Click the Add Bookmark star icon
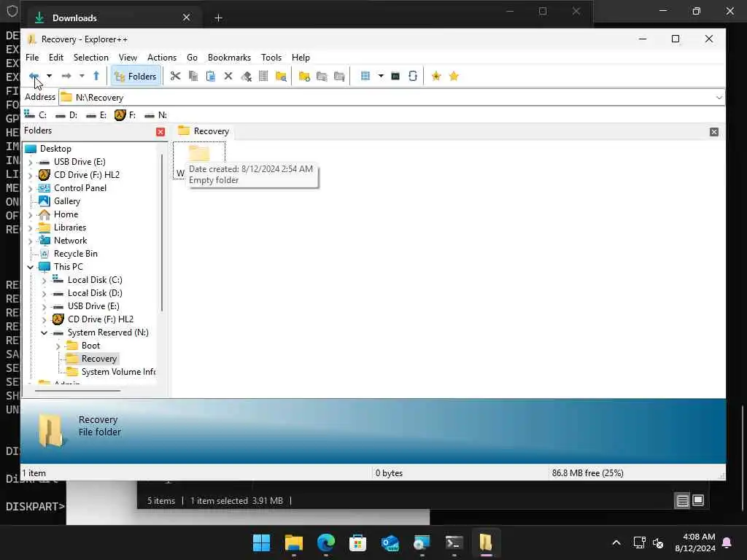Viewport: 747px width, 560px height. [x=436, y=76]
